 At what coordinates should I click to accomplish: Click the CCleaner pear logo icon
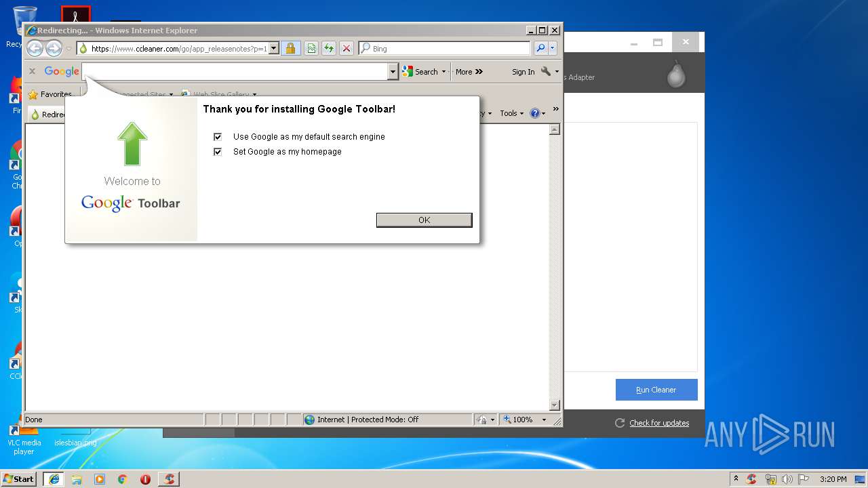pos(675,74)
